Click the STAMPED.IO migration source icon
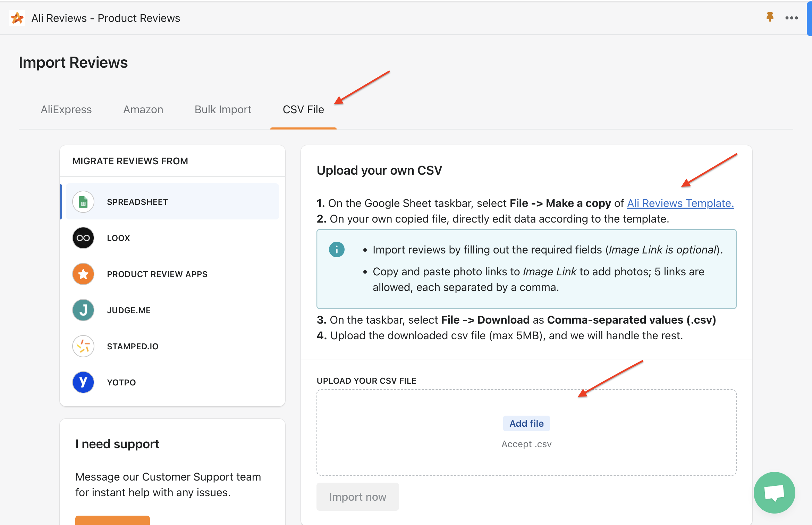 (83, 345)
